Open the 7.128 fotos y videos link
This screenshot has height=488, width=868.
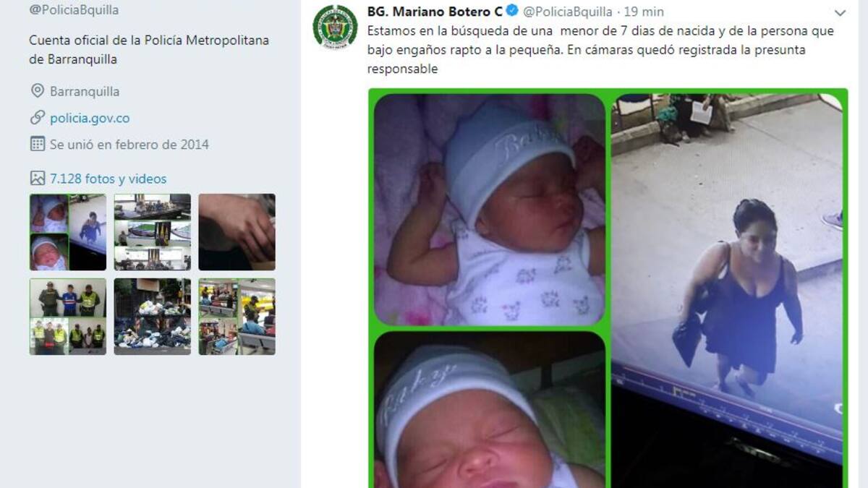[x=109, y=179]
